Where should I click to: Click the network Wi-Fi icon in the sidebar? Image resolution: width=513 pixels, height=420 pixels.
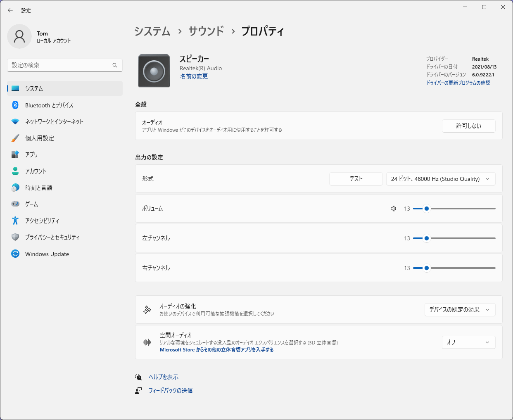tap(15, 121)
